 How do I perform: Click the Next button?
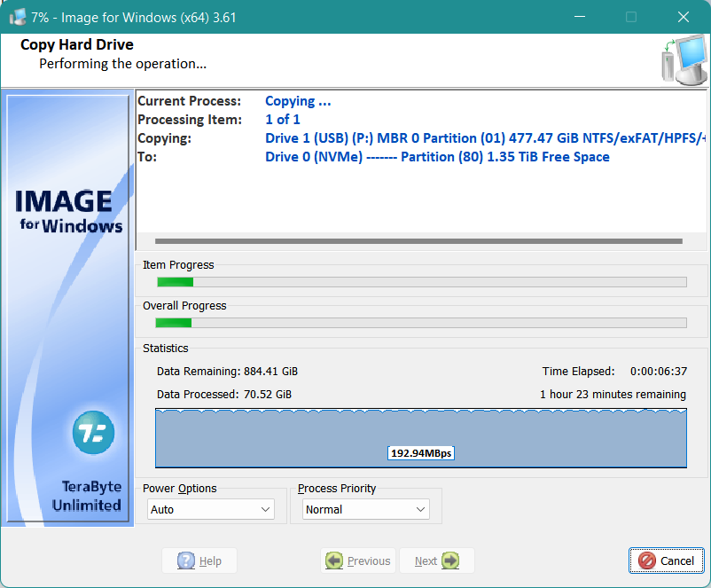tap(437, 561)
